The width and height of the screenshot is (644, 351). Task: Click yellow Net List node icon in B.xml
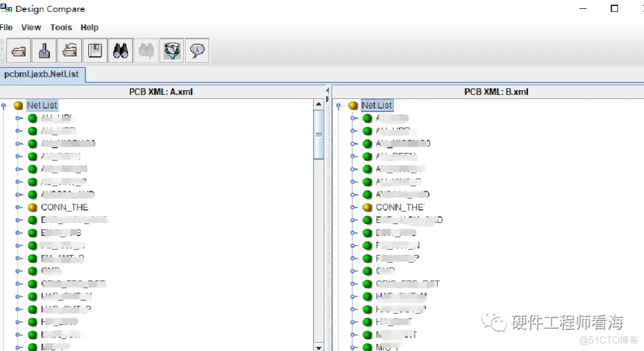coord(353,105)
